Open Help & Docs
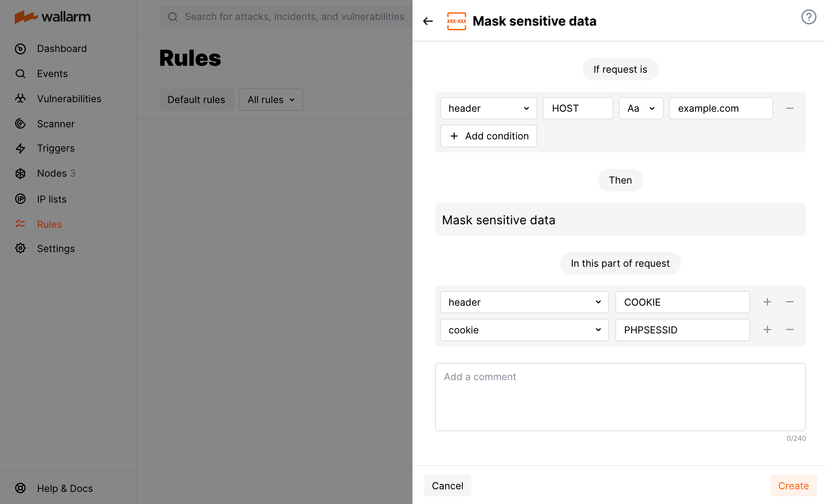Viewport: 825px width, 504px height. coord(65,488)
